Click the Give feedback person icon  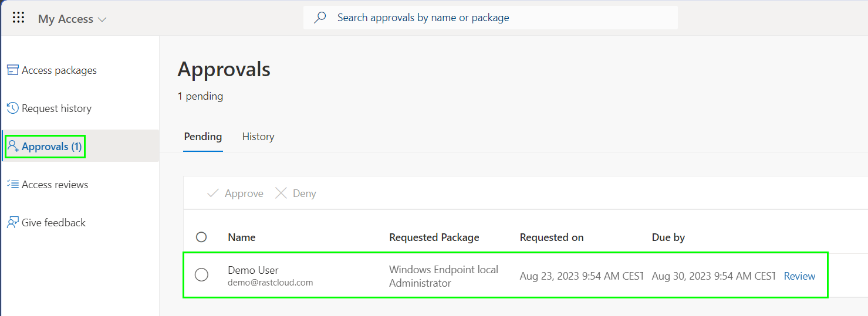(13, 223)
